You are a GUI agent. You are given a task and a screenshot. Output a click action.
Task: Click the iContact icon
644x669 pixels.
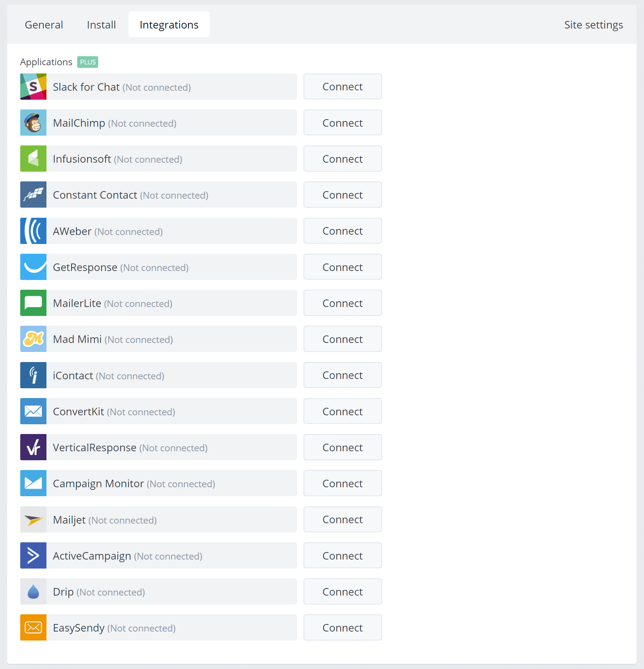(33, 375)
